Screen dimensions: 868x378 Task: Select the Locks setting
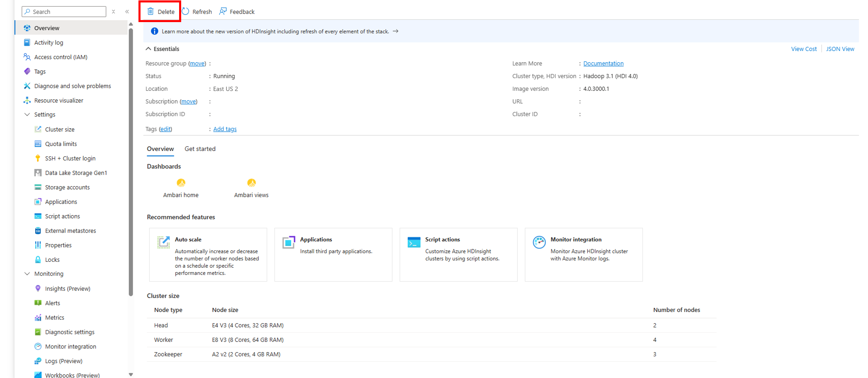pyautogui.click(x=52, y=259)
